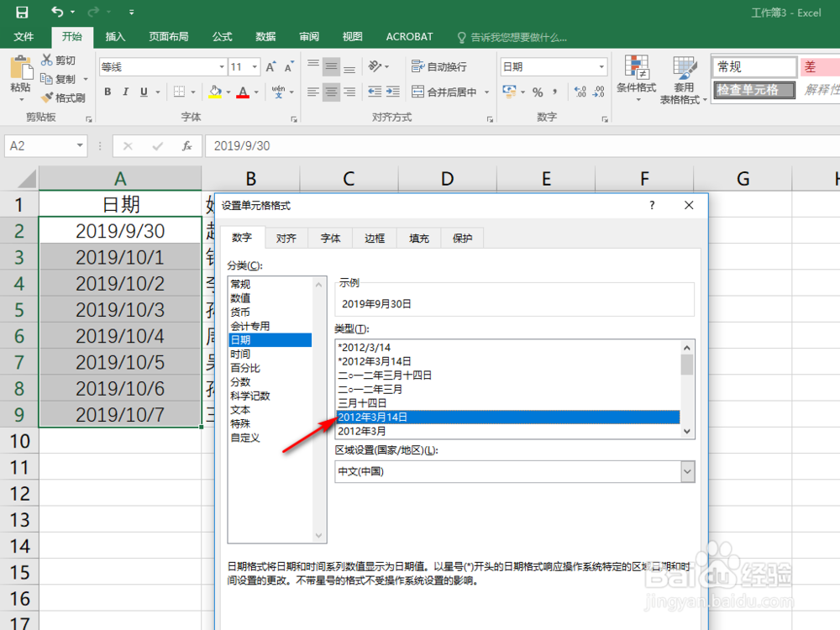Click the accounting number format icon
The height and width of the screenshot is (630, 840).
[509, 92]
